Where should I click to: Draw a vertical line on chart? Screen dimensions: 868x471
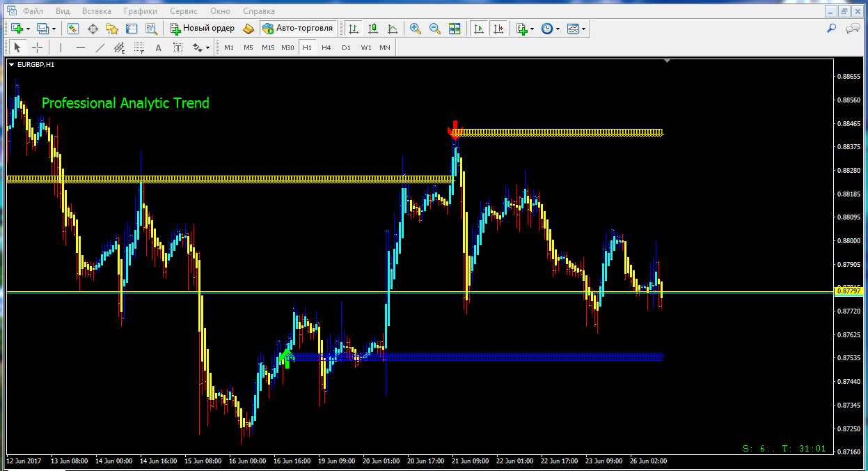point(61,47)
